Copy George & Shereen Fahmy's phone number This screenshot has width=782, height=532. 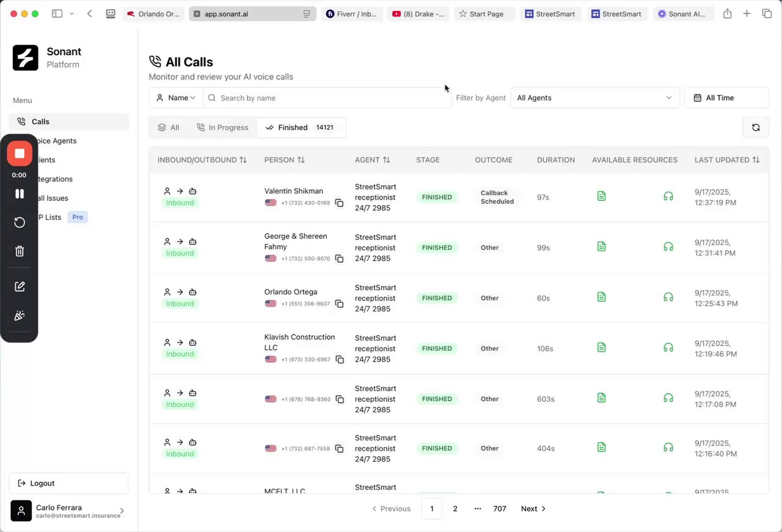pyautogui.click(x=339, y=259)
